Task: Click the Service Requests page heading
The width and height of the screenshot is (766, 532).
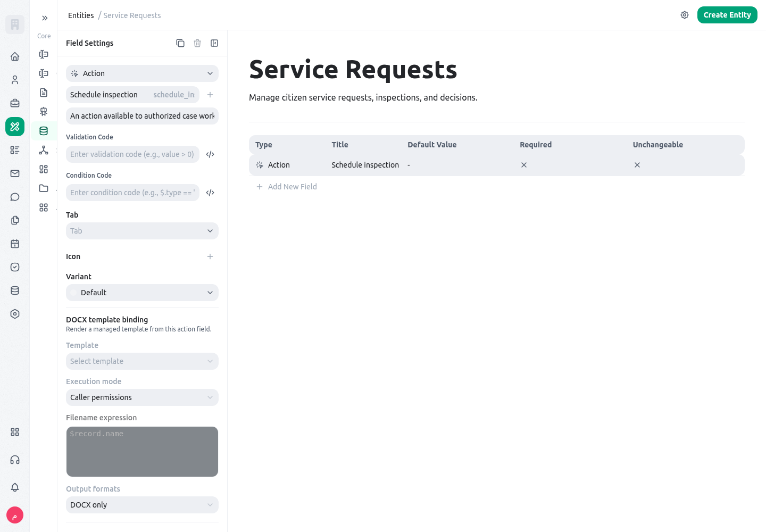Action: pyautogui.click(x=353, y=69)
